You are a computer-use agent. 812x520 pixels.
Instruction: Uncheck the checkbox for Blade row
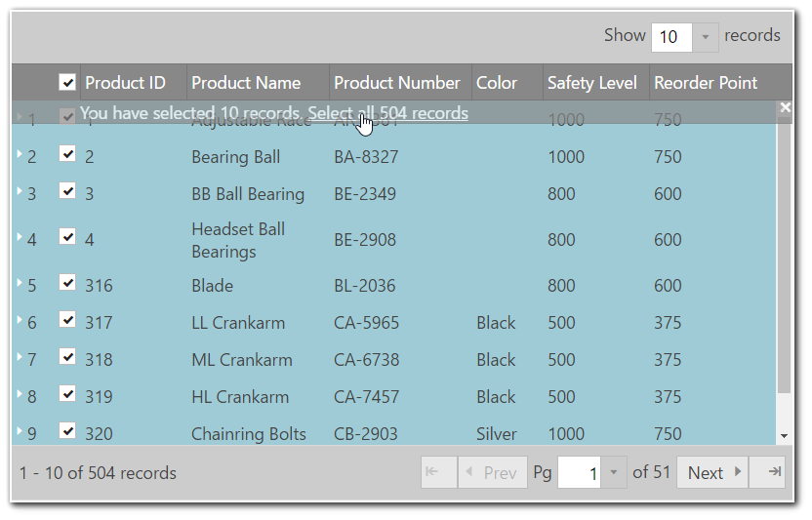[x=67, y=283]
